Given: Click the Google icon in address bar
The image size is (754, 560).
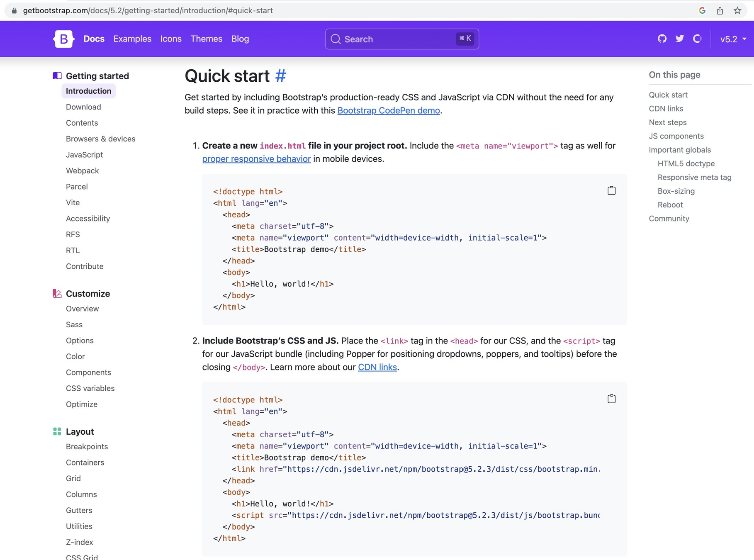Looking at the screenshot, I should pyautogui.click(x=702, y=10).
